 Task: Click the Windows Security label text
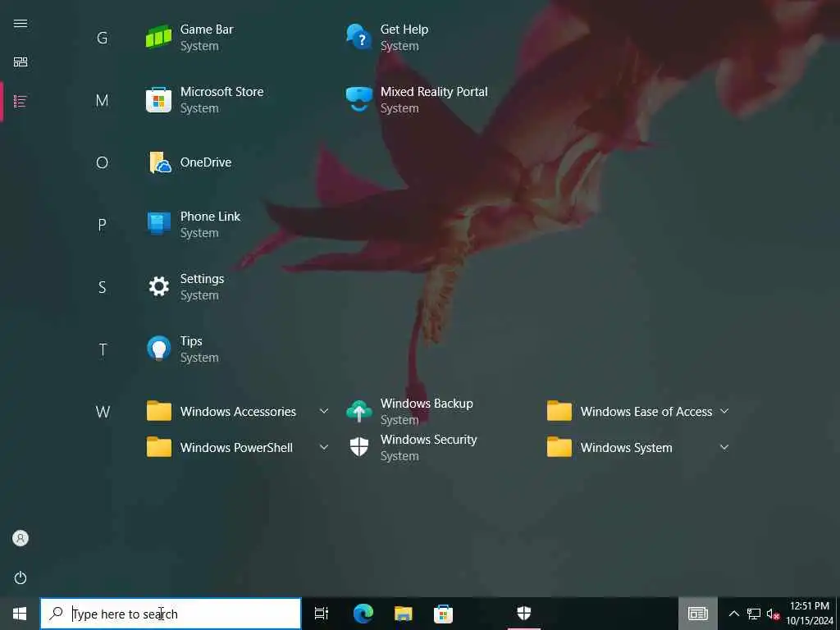[x=428, y=440]
